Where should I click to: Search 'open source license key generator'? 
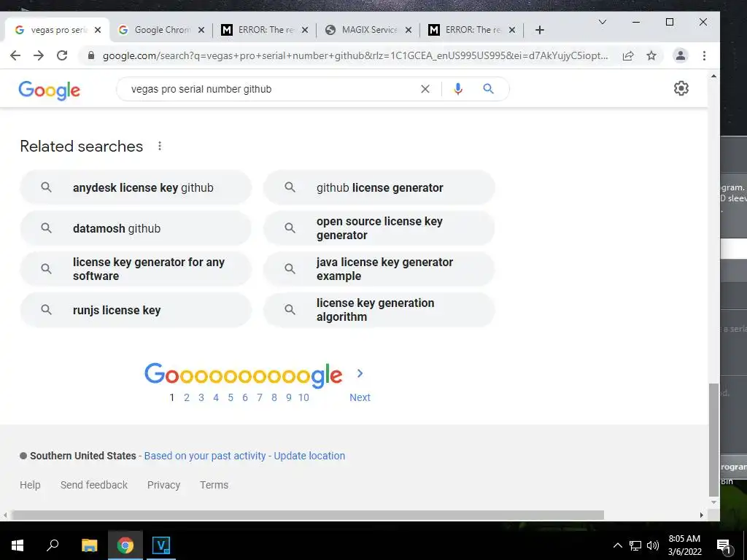379,228
